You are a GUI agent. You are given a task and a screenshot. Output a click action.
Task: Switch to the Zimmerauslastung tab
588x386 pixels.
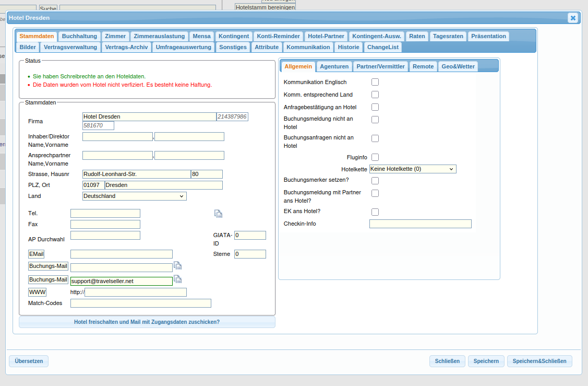click(x=159, y=36)
